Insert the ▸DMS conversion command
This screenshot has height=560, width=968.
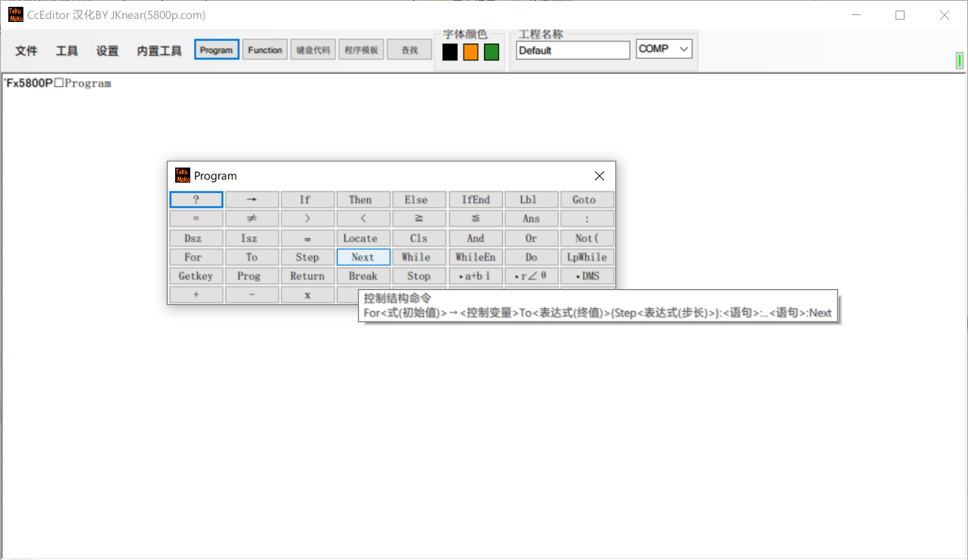[x=587, y=276]
